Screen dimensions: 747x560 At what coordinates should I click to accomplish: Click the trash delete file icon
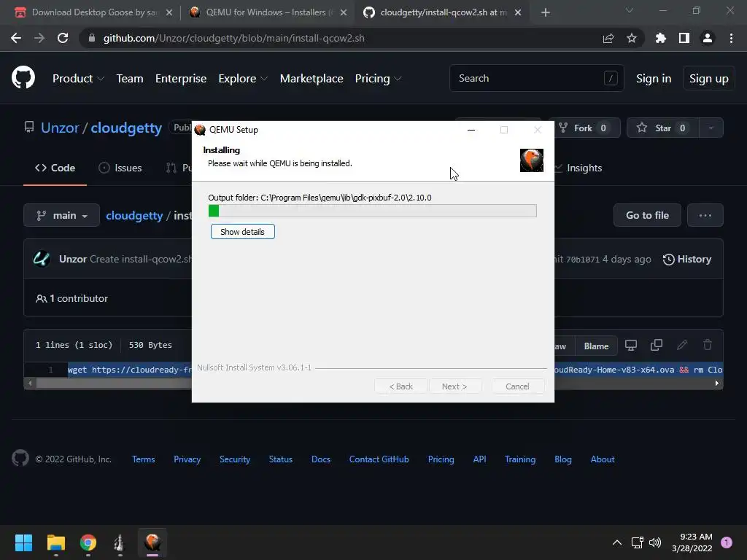(x=708, y=345)
